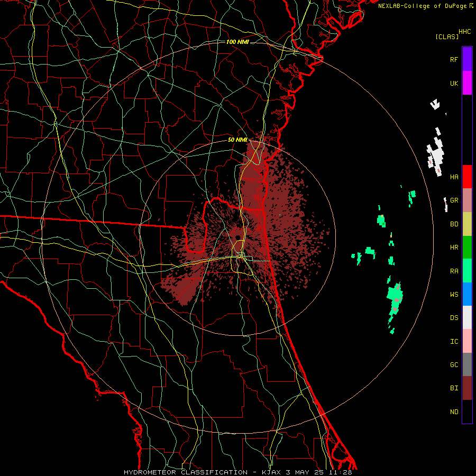Click the purple RF legend color swatch
Screen dimensions: 476x476
(467, 59)
